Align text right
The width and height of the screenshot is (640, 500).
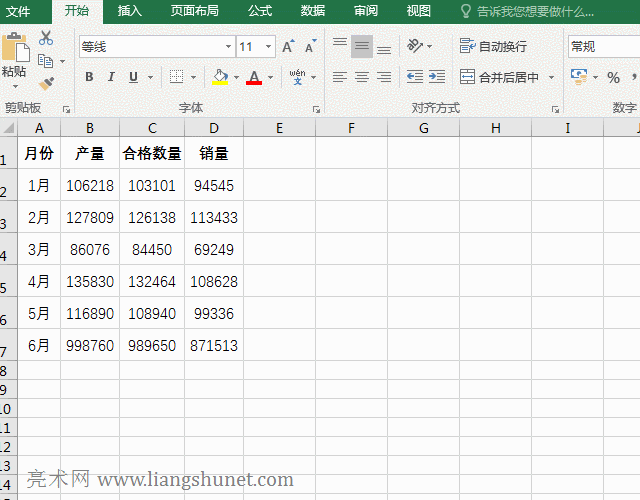[x=384, y=77]
